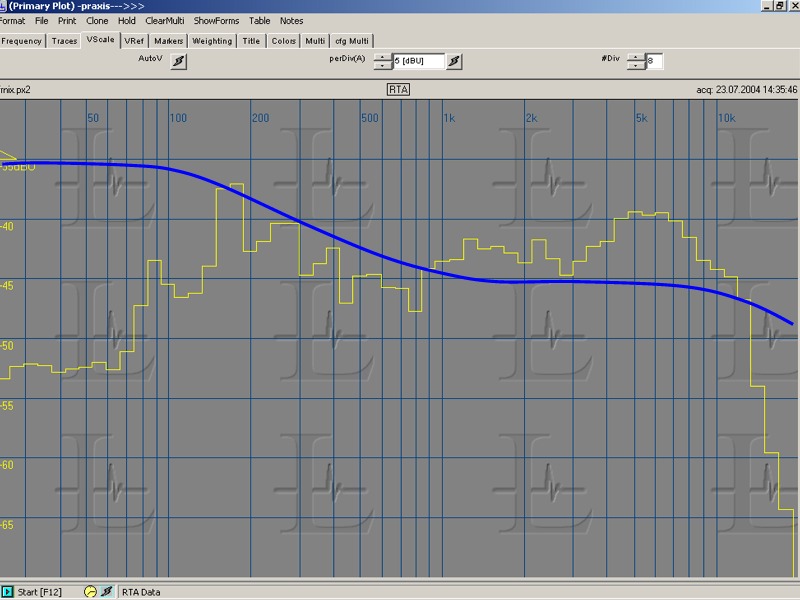This screenshot has height=600, width=800.
Task: Switch to the Frequency tab
Action: (21, 41)
